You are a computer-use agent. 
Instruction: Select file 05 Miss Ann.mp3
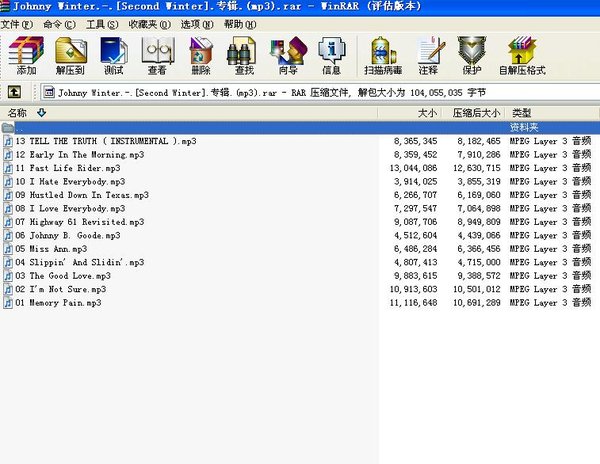point(51,249)
